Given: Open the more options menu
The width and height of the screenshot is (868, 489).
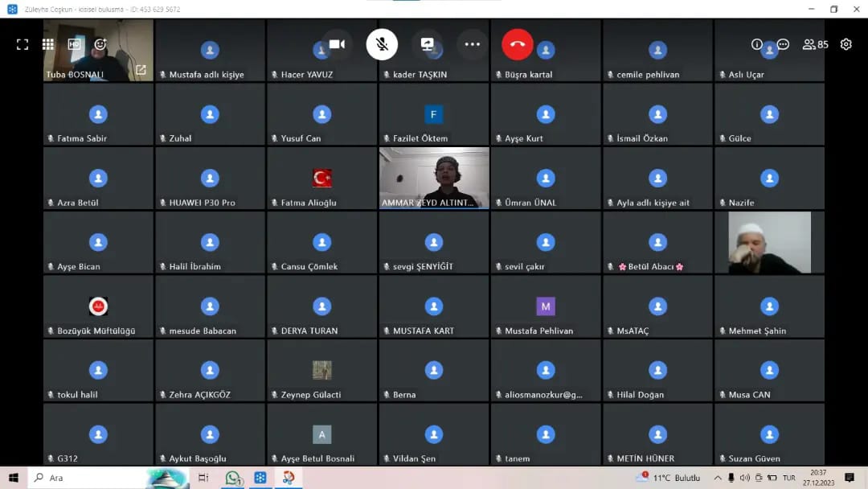Looking at the screenshot, I should tap(472, 44).
